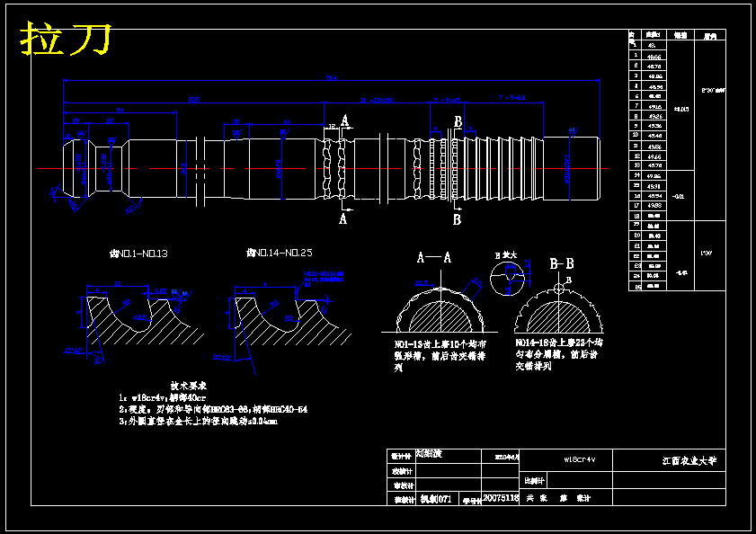Select requirement line 3 ending in 0.04mm
The image size is (756, 534).
point(198,421)
